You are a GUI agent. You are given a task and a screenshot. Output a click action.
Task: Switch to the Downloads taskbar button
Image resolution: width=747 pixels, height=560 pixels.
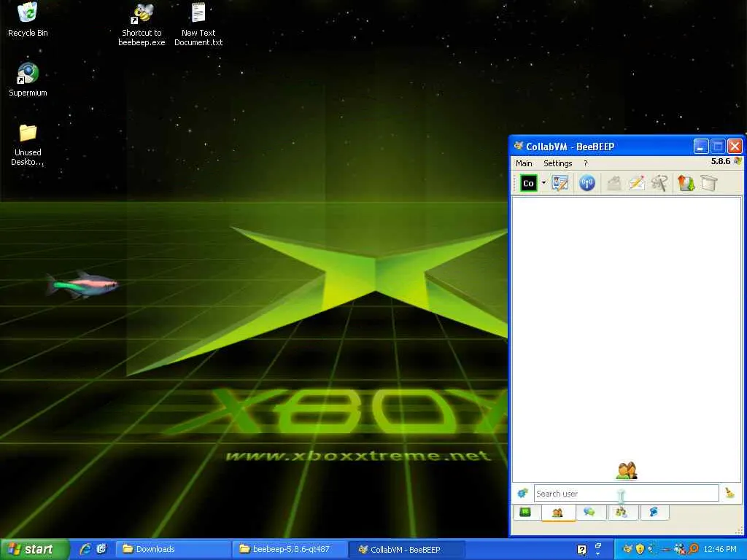pyautogui.click(x=174, y=549)
